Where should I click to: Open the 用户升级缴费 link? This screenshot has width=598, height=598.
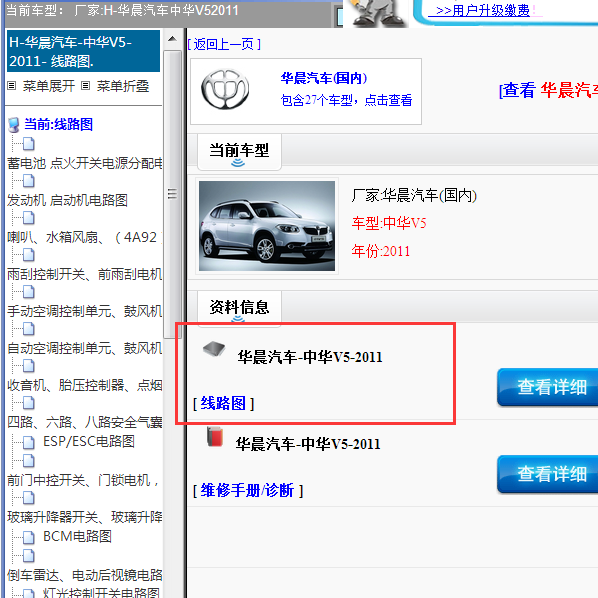click(x=482, y=10)
